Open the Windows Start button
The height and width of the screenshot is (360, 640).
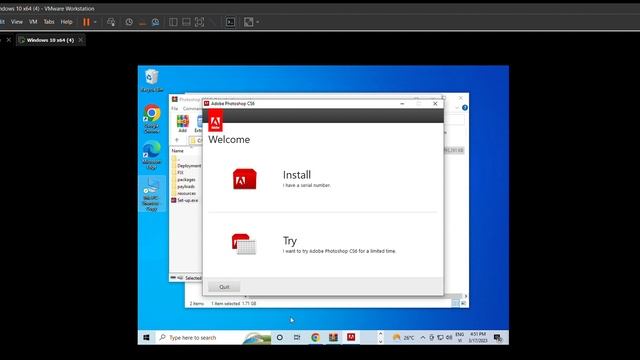click(x=147, y=338)
